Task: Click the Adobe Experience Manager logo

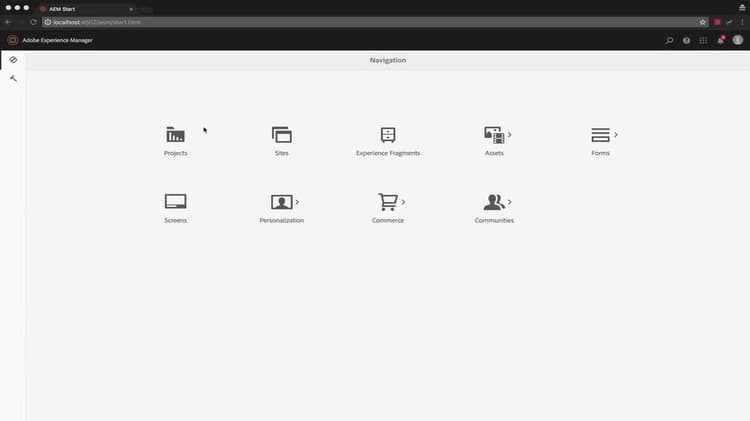Action: point(13,40)
